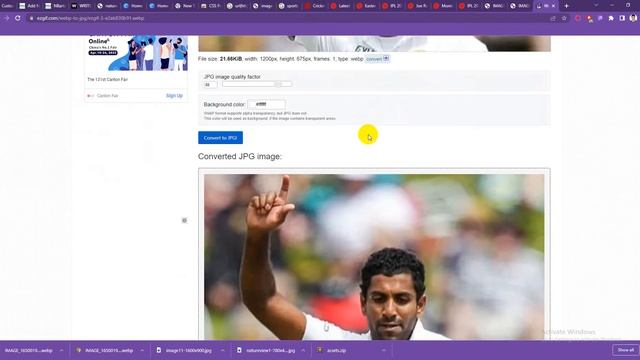Viewport: 640px width, 360px height.
Task: Click the converted JPG image of the cricketer
Action: tap(374, 257)
